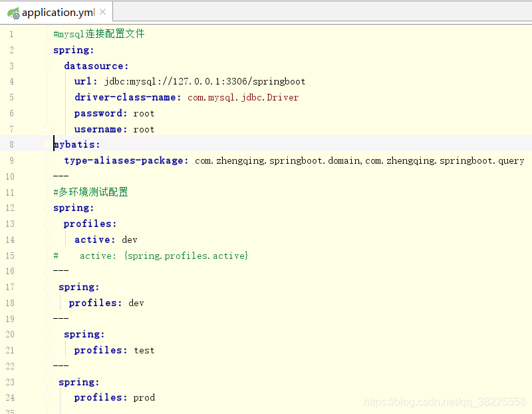
Task: Click the test profile value on line 21
Action: [144, 350]
